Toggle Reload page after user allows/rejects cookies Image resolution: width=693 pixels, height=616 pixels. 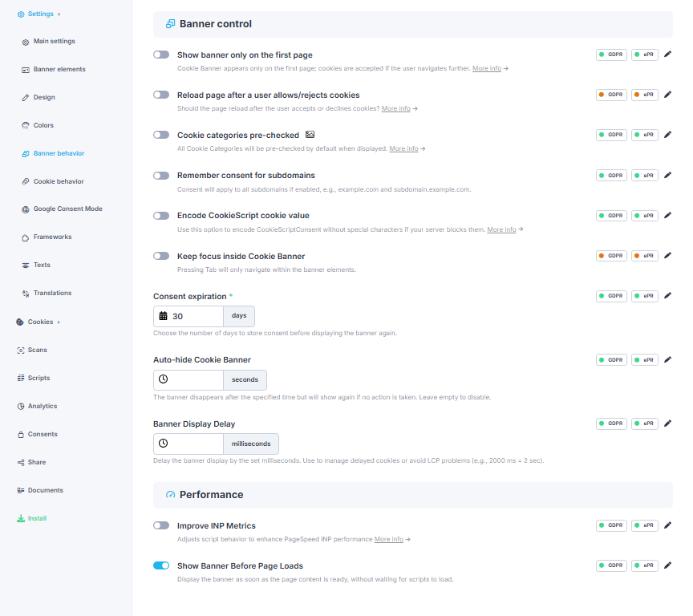pos(161,95)
